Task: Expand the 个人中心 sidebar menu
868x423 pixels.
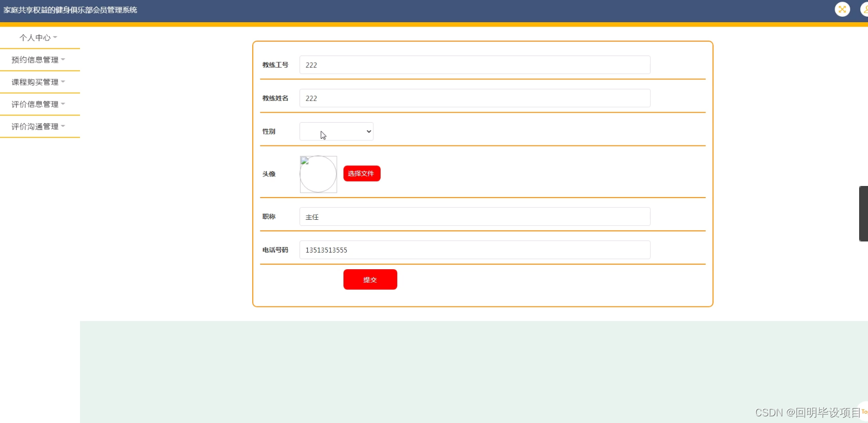Action: [34, 37]
